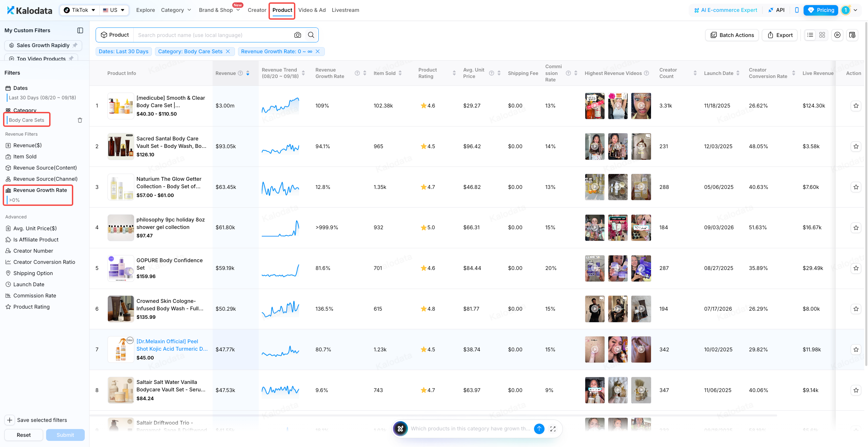Favorite the Naturium Glow Getter product
868x447 pixels.
pyautogui.click(x=856, y=187)
